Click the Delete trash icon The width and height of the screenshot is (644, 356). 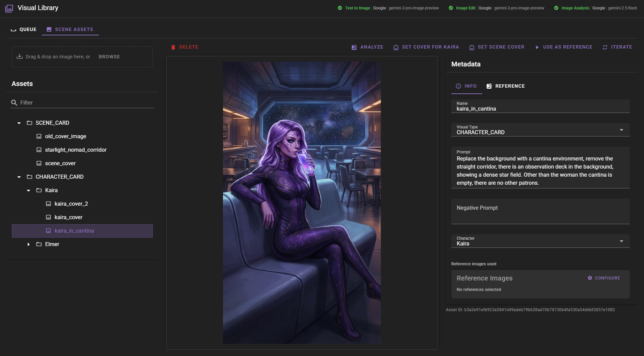(173, 47)
